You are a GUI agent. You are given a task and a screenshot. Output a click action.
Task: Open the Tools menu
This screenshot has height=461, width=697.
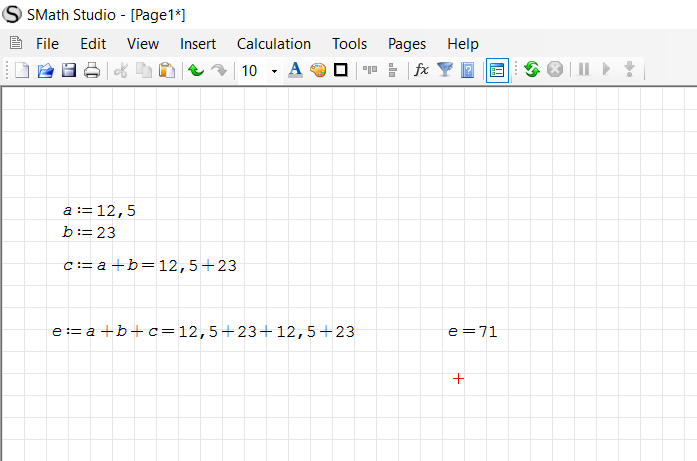coord(349,44)
